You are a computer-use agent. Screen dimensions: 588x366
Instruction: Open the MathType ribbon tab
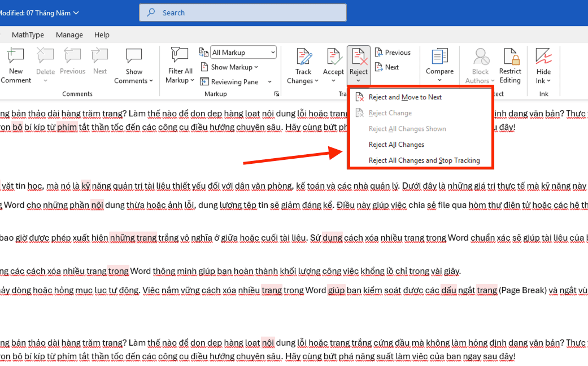tap(28, 35)
